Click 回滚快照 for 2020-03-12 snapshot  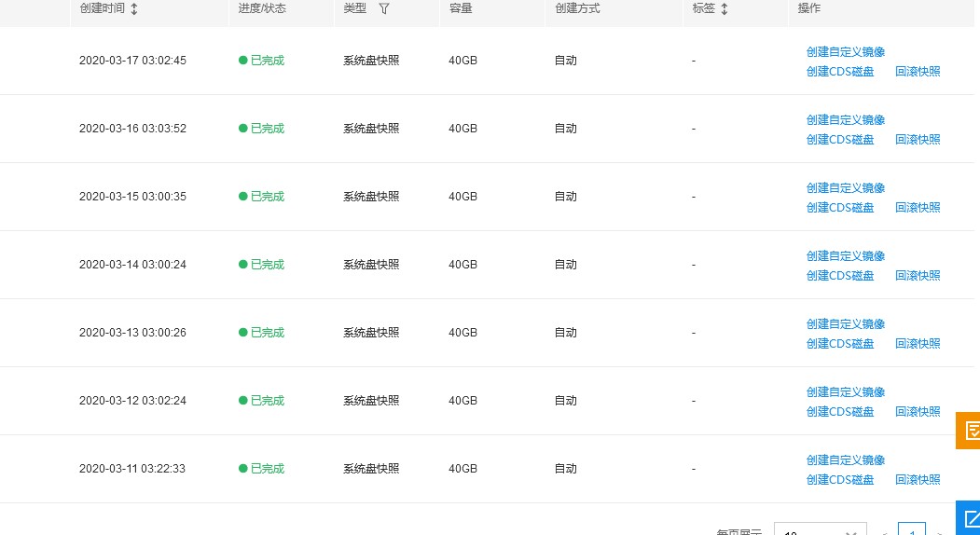[x=918, y=412]
